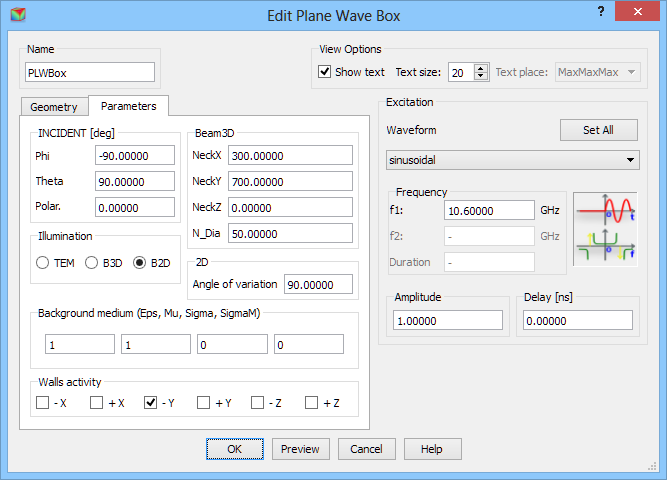Uncheck the -Y wall activity checkbox

151,403
